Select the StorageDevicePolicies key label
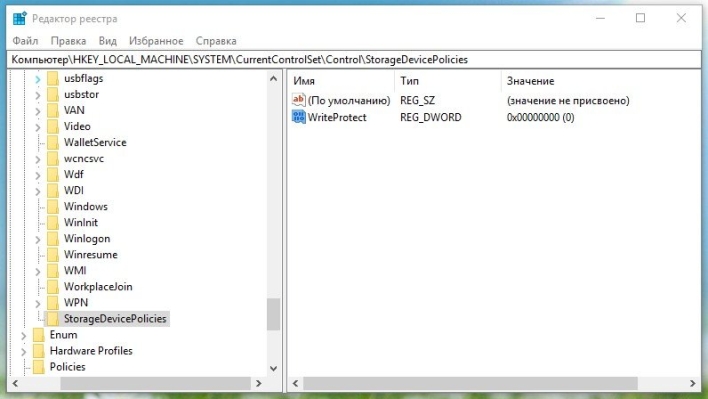708x399 pixels. tap(115, 319)
